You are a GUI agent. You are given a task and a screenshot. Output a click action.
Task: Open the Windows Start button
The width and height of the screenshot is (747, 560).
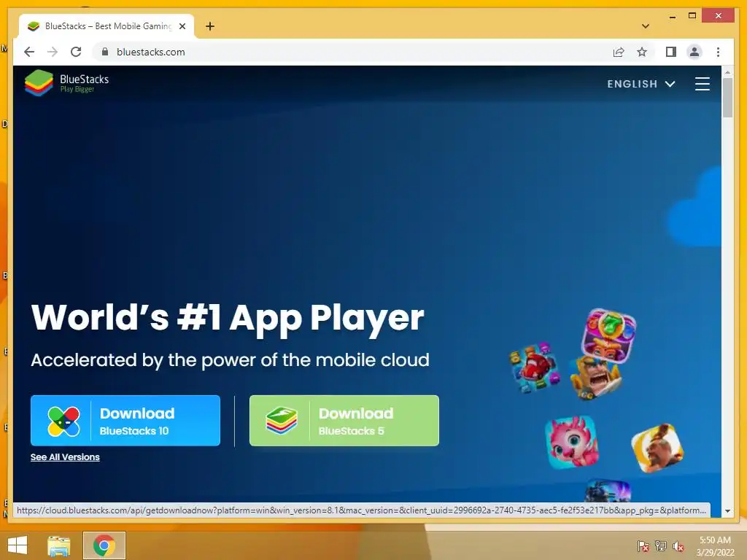pos(18,545)
